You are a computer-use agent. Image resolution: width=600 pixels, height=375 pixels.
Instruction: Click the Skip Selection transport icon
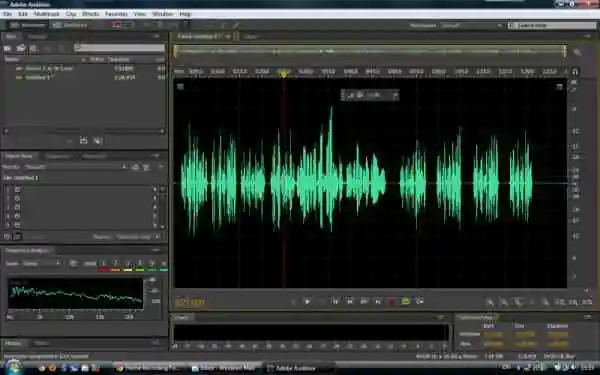[420, 302]
